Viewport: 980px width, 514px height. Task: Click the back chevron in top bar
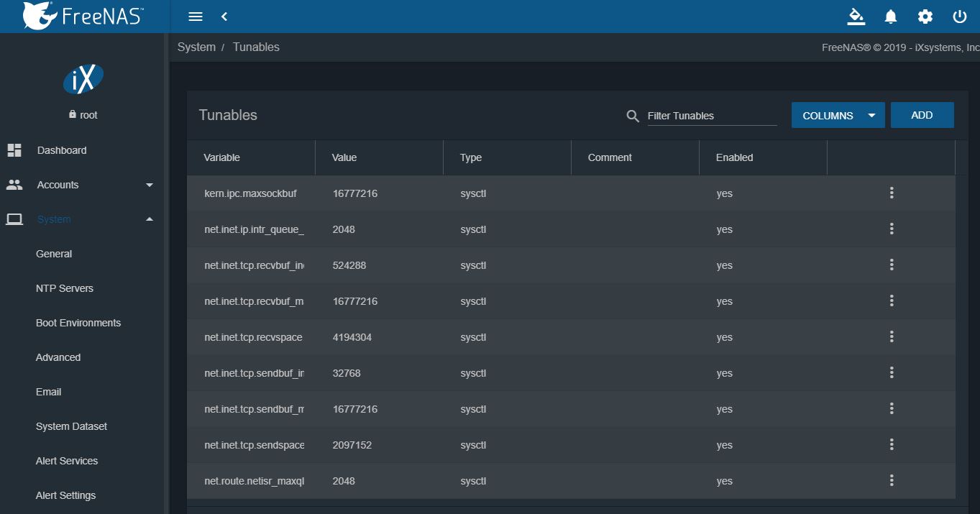[224, 17]
